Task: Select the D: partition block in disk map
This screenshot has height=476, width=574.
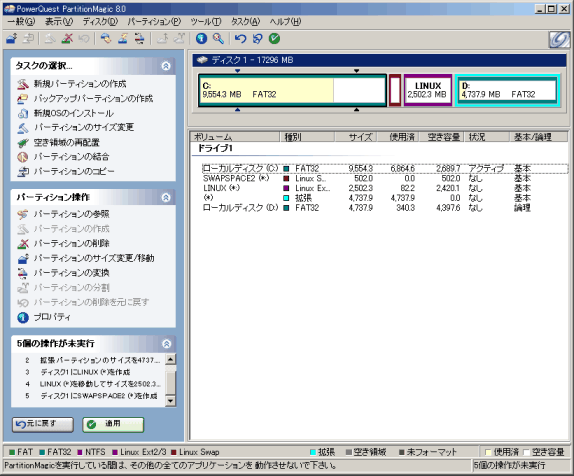Action: pyautogui.click(x=507, y=90)
